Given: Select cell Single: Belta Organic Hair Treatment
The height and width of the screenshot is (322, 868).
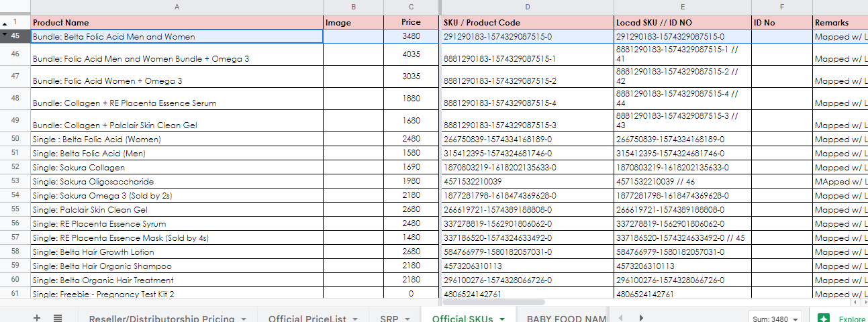Looking at the screenshot, I should pyautogui.click(x=177, y=280).
